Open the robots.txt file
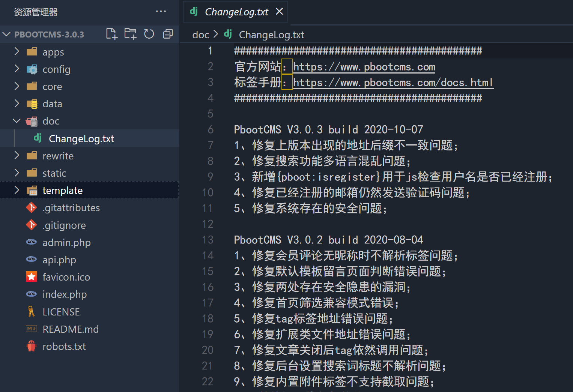The width and height of the screenshot is (573, 392). coord(64,346)
